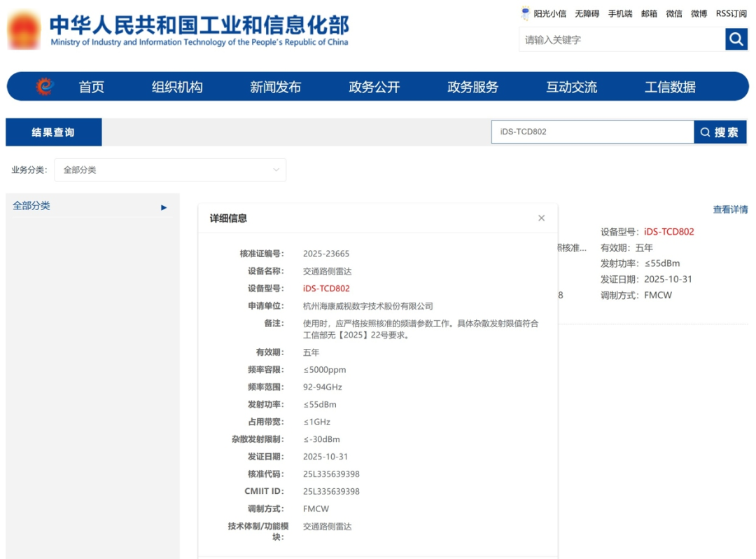Open 互动交流 from navigation bar
The height and width of the screenshot is (559, 756).
click(x=571, y=87)
